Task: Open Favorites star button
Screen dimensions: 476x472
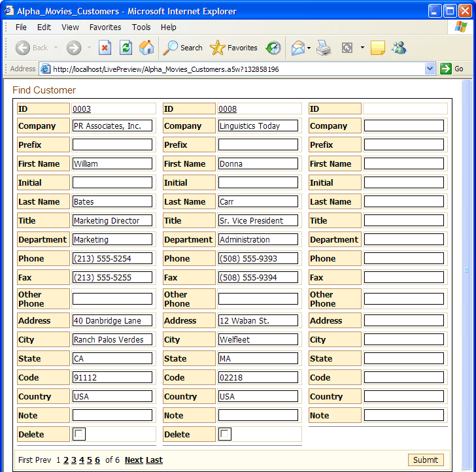Action: click(233, 48)
